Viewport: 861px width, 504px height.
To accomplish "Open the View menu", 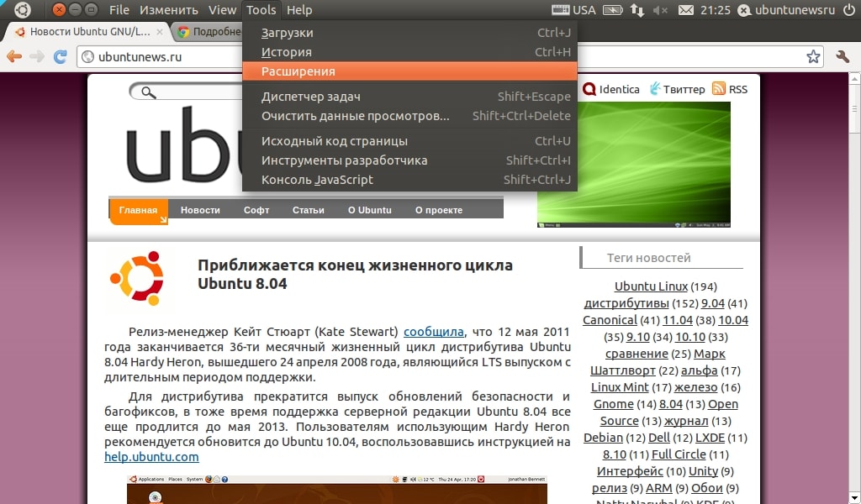I will tap(222, 10).
